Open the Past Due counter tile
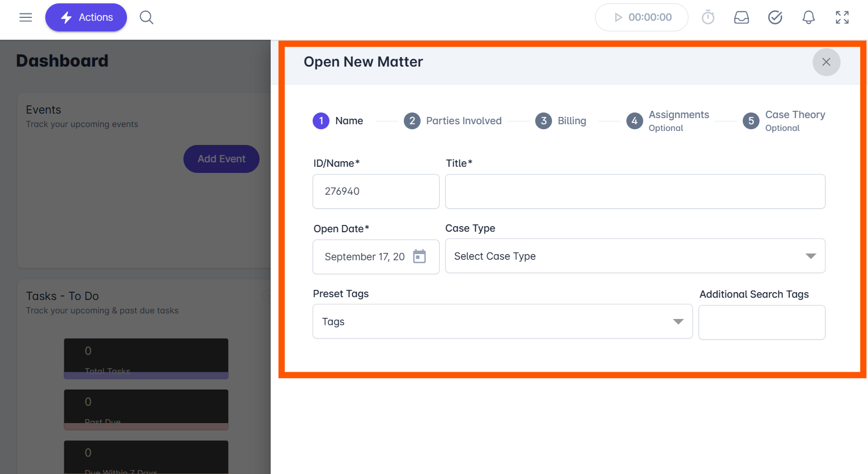 146,410
